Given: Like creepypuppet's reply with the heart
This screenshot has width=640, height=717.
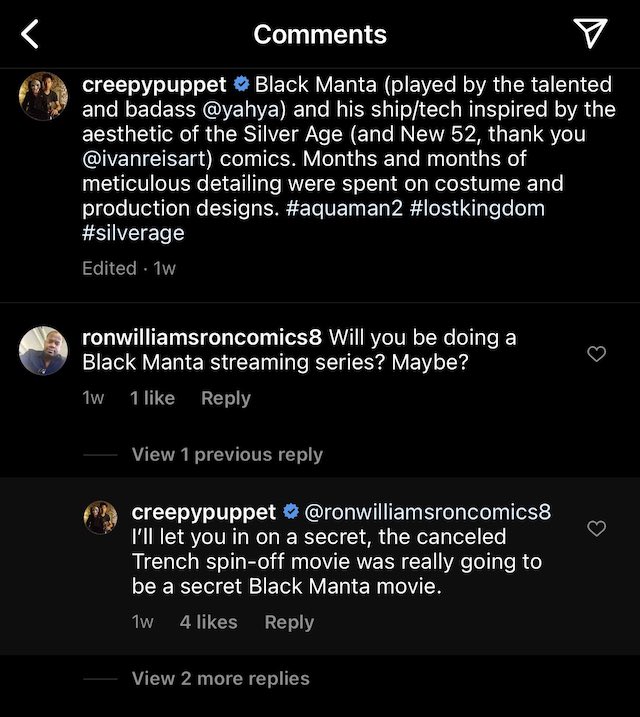Looking at the screenshot, I should coord(596,528).
